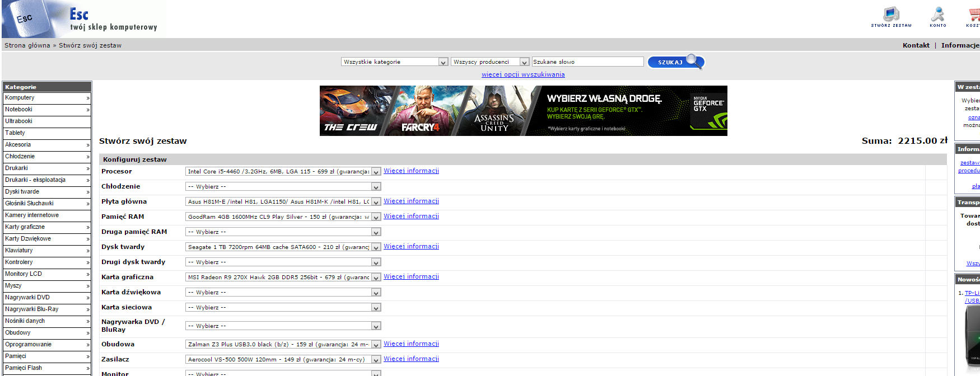The height and width of the screenshot is (376, 980).
Task: Open Głośniki Słuchawki category
Action: (47, 204)
